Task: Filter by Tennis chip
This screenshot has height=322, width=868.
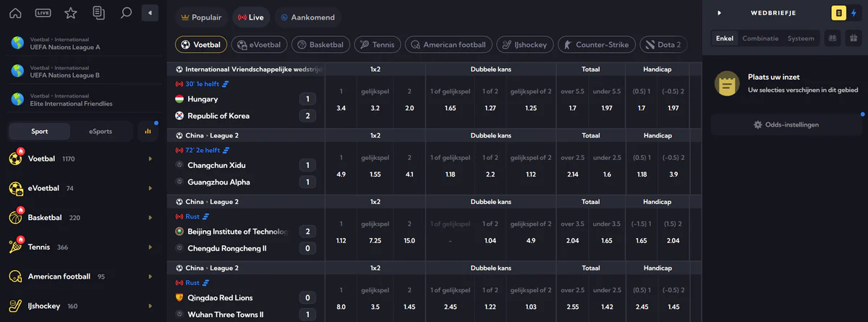Action: (x=378, y=45)
